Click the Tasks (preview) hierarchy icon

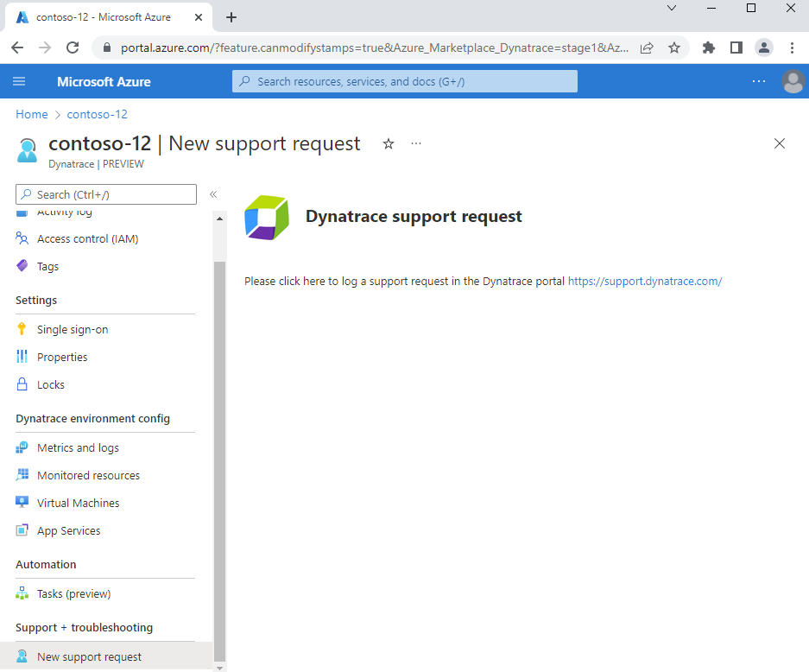click(22, 593)
